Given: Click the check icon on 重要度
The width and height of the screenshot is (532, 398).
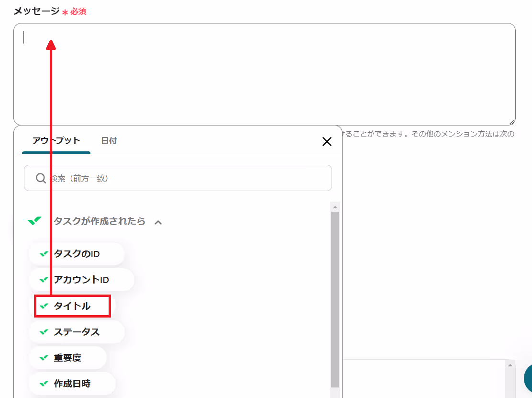Looking at the screenshot, I should pos(44,358).
